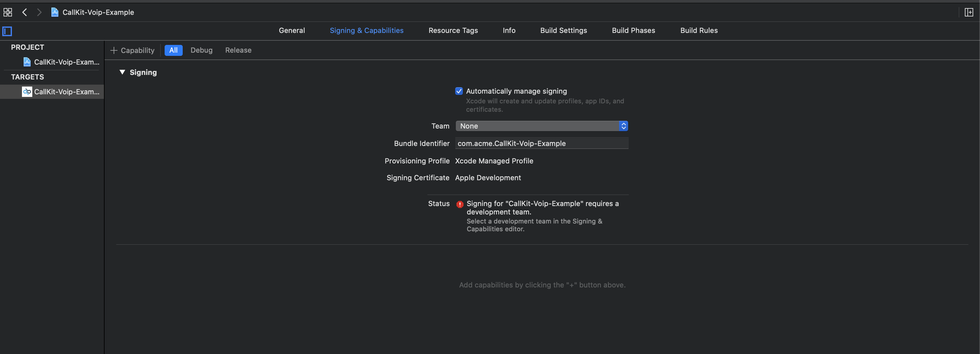The width and height of the screenshot is (980, 354).
Task: Open the Build Settings tab
Action: pyautogui.click(x=563, y=30)
